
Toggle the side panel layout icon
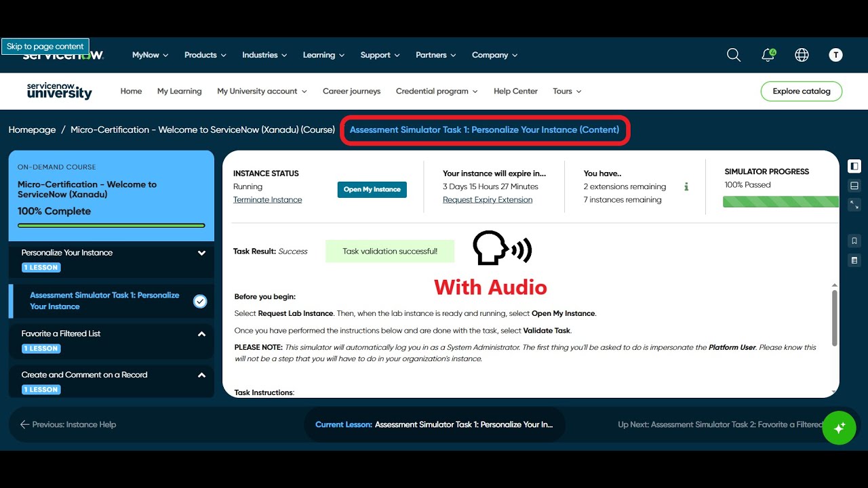[x=854, y=166]
